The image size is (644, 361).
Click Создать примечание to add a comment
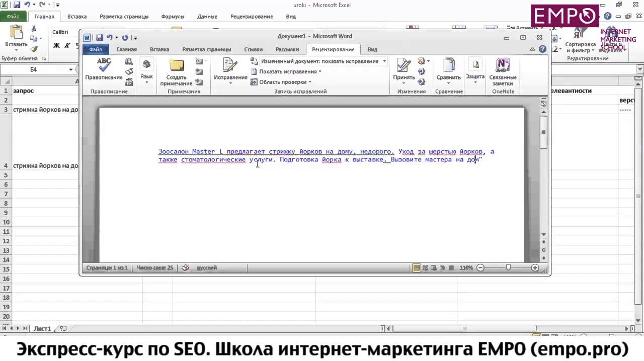tap(177, 72)
